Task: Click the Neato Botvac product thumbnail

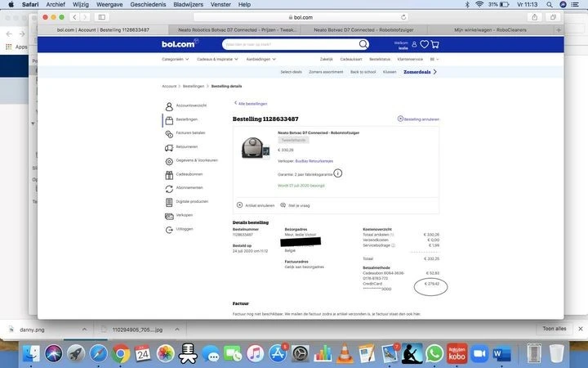Action: [x=255, y=147]
